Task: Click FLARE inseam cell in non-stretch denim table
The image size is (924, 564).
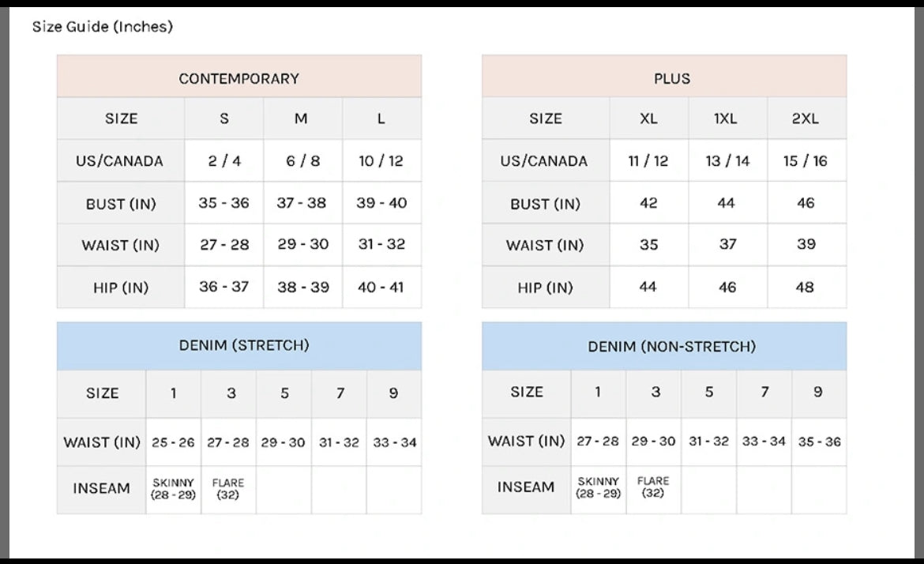Action: [653, 487]
